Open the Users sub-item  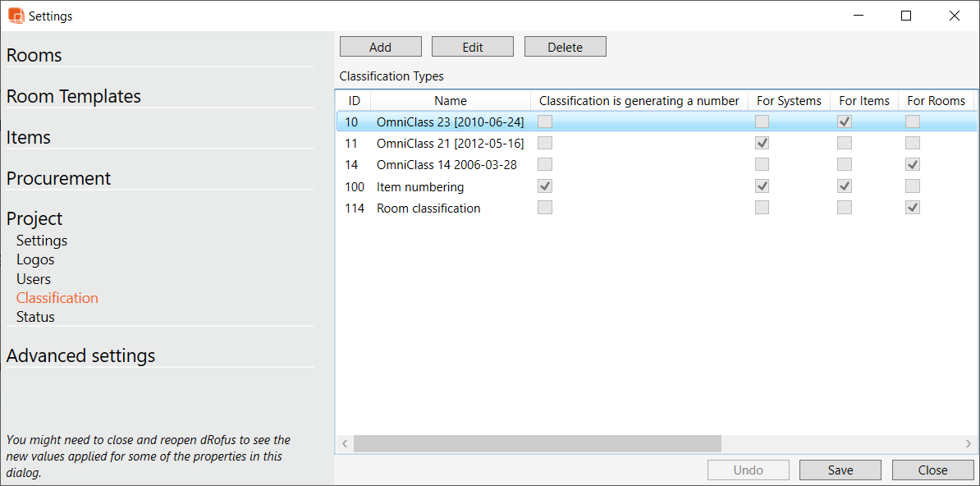pyautogui.click(x=34, y=279)
